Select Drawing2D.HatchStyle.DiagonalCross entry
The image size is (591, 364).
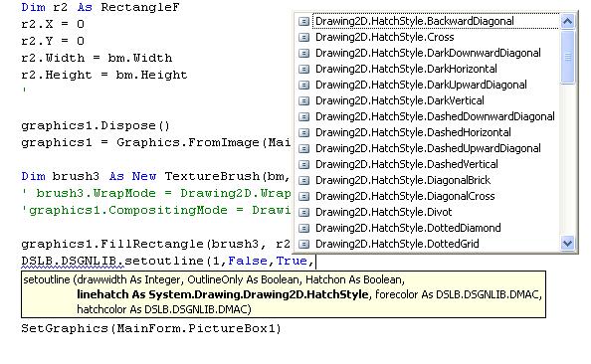point(405,196)
